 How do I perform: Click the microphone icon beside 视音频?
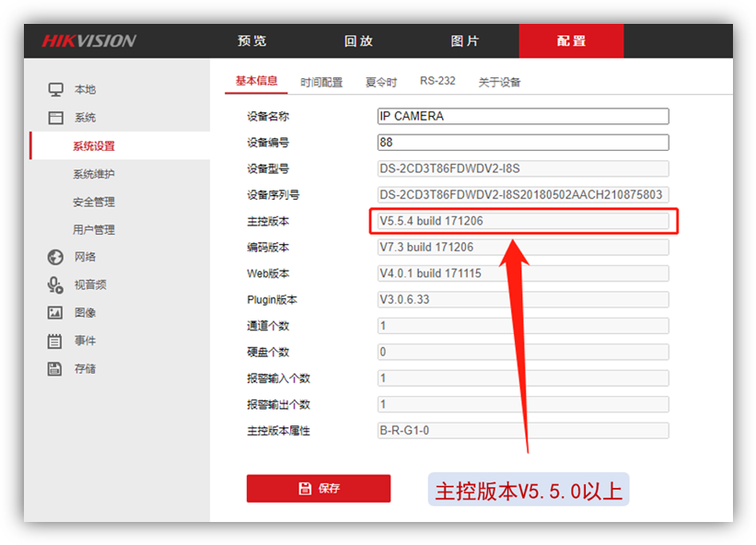tap(55, 284)
